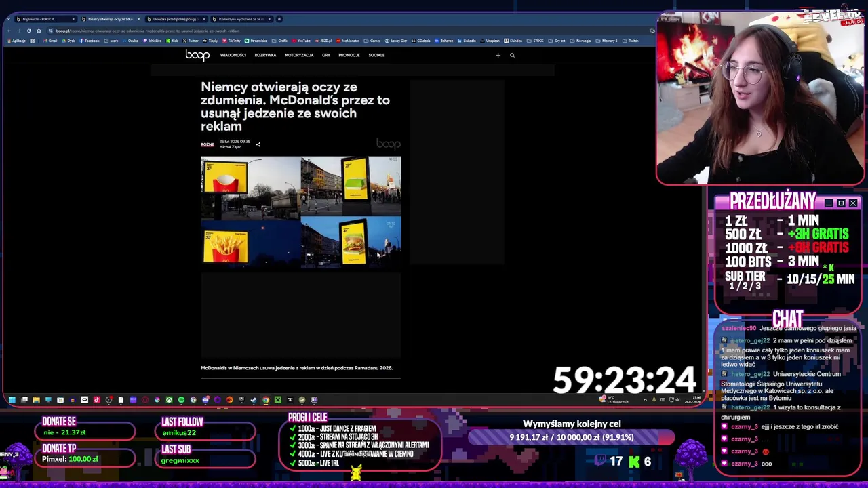Expand the STOCK bookmark folder
The height and width of the screenshot is (488, 868).
[535, 41]
